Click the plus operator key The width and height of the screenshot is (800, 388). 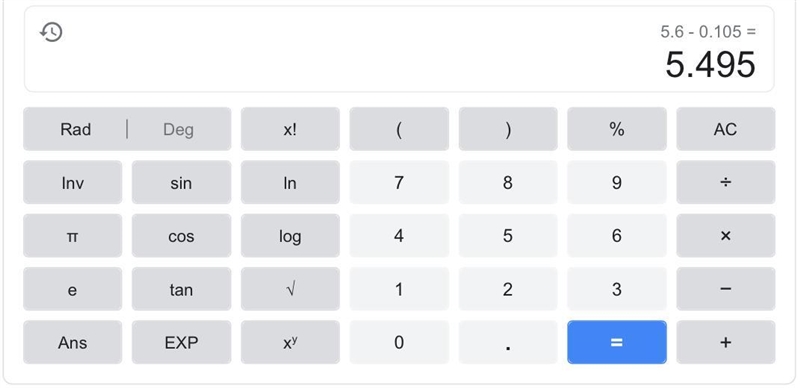pos(726,342)
